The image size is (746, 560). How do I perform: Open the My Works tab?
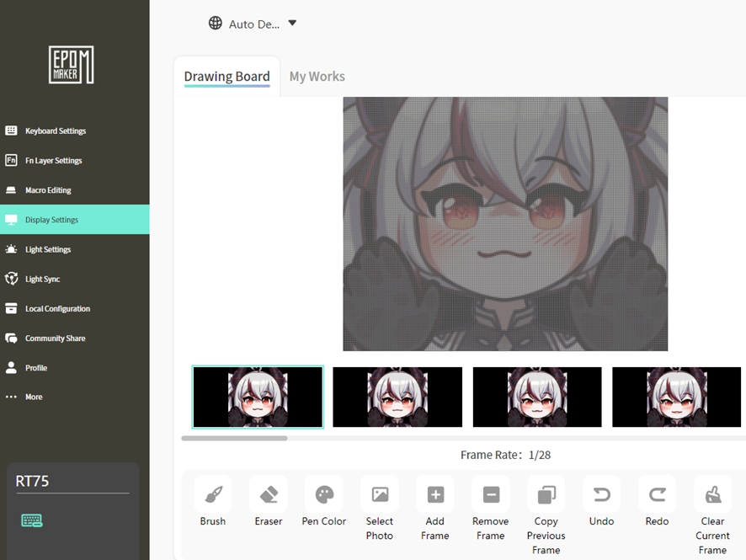pyautogui.click(x=317, y=77)
